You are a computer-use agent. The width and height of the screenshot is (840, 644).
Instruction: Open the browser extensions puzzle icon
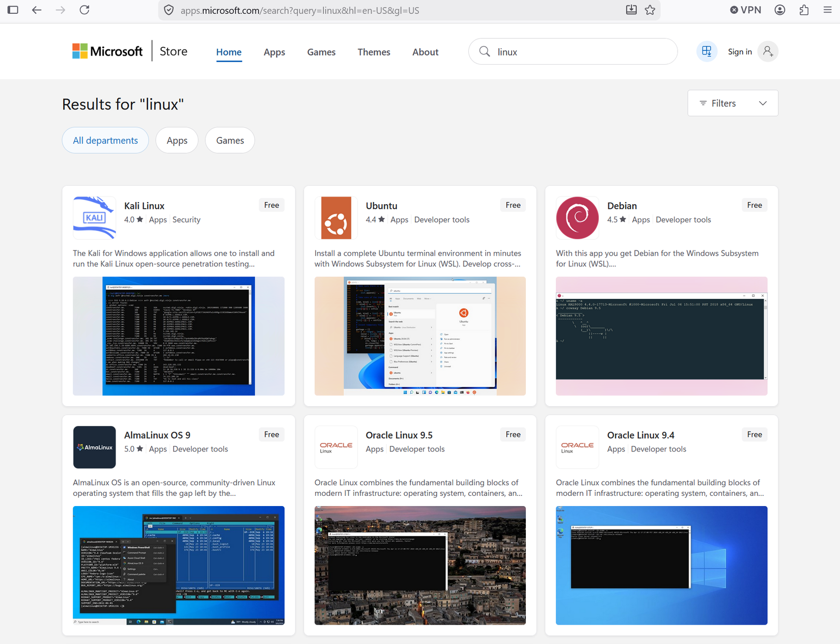tap(804, 10)
